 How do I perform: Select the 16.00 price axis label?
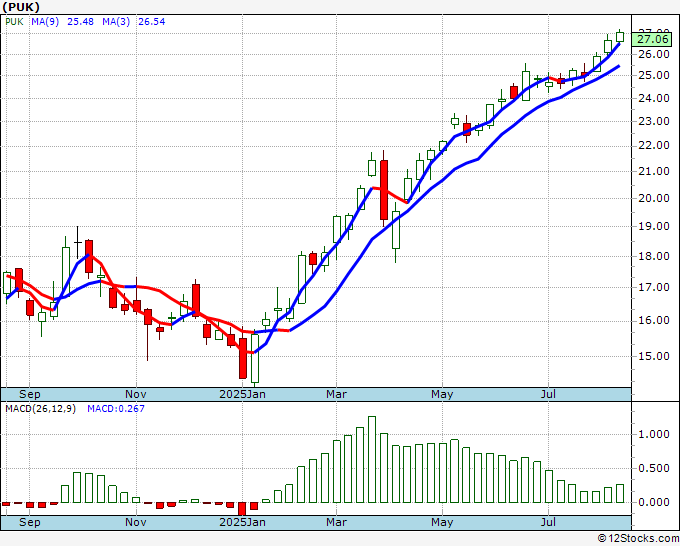654,320
